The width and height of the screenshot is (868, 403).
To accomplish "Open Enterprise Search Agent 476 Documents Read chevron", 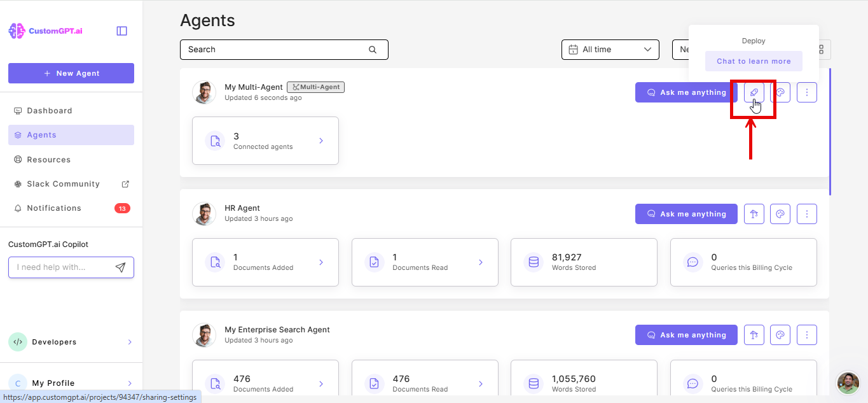I will point(481,383).
